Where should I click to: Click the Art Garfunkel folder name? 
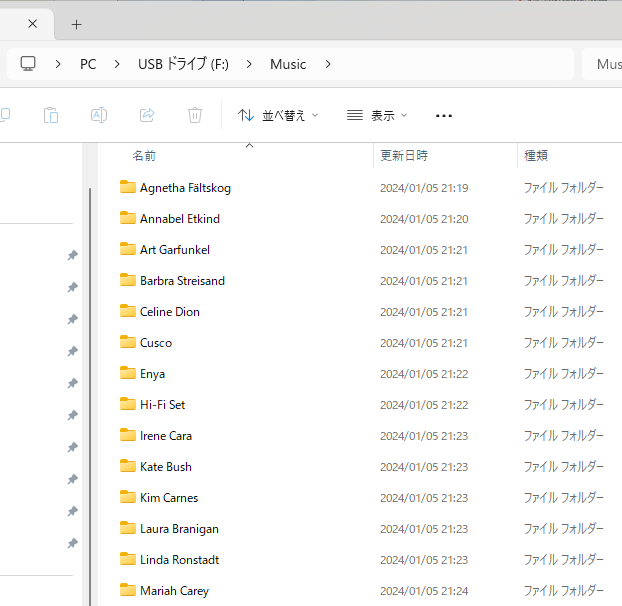[x=175, y=250]
